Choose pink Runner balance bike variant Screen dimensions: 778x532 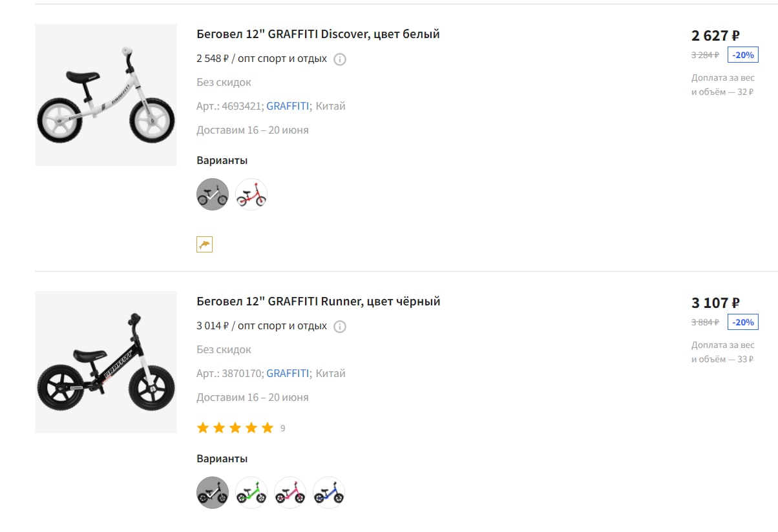click(290, 493)
